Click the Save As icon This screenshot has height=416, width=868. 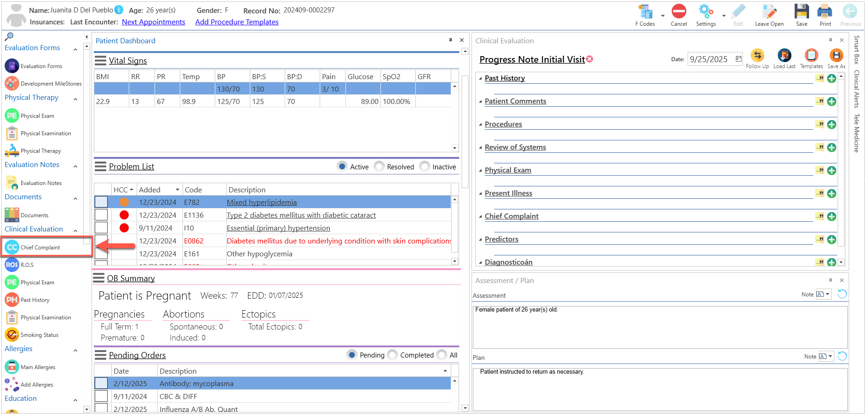836,55
